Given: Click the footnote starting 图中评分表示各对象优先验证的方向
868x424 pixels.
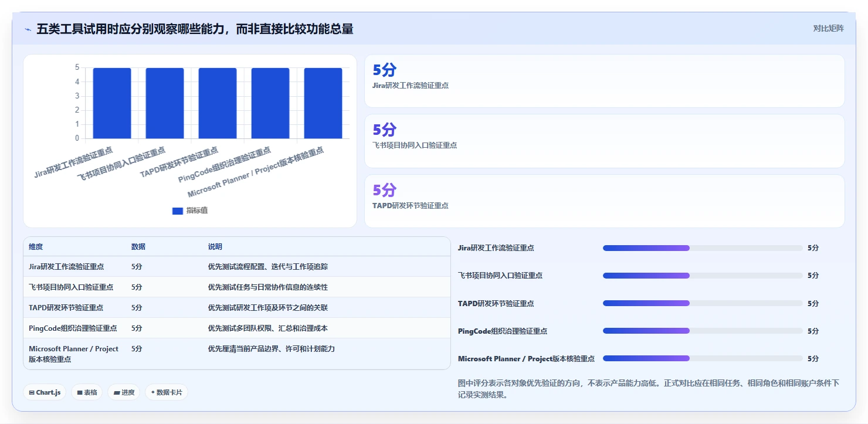Looking at the screenshot, I should pos(649,389).
